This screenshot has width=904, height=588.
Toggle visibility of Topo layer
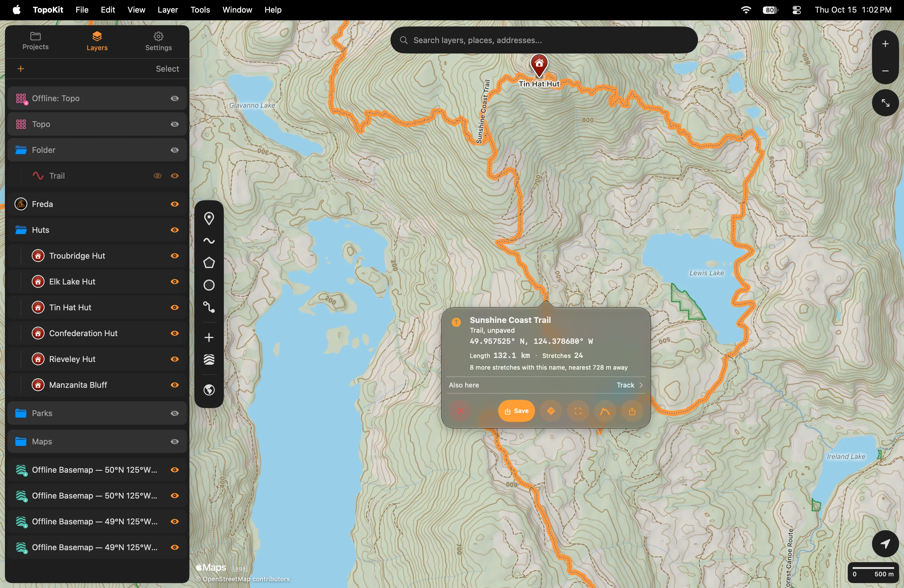coord(175,124)
